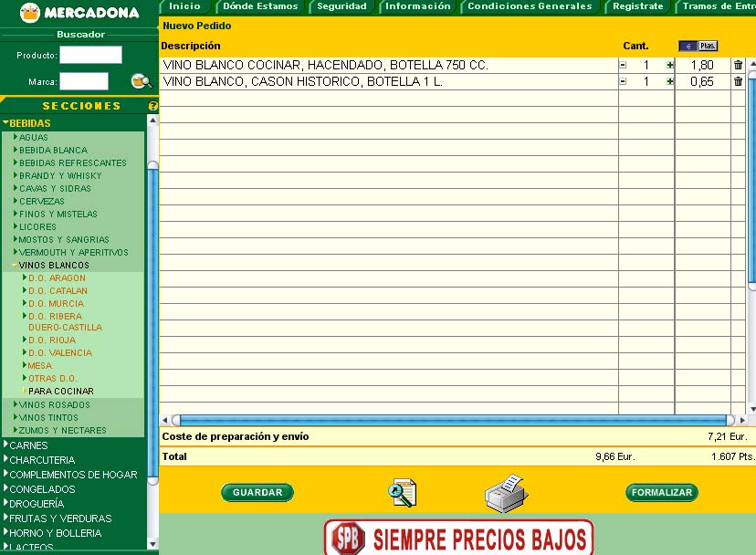The image size is (756, 555).
Task: Open the Dónde Estamos tab
Action: pyautogui.click(x=260, y=6)
